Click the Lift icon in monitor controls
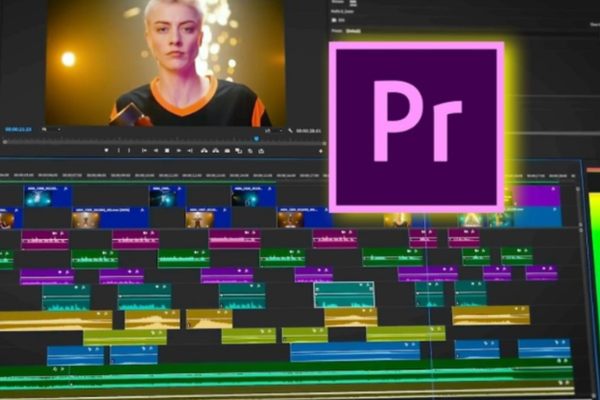 coord(205,150)
